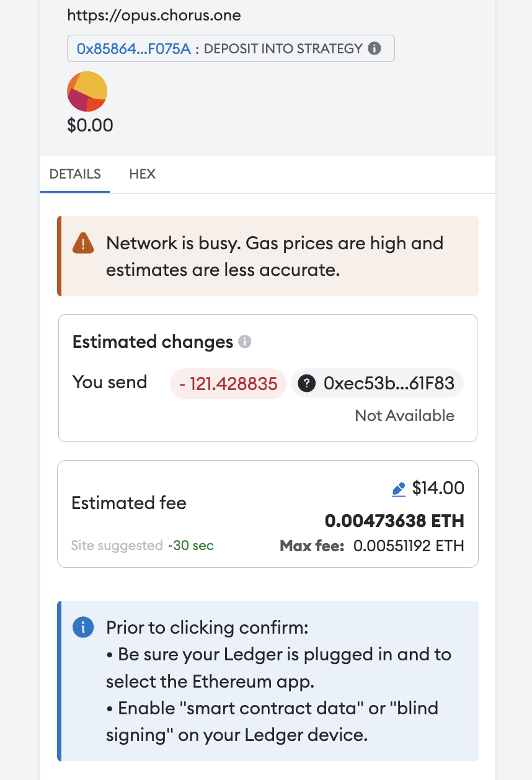Click the $14.00 estimated fee amount
Viewport: 532px width, 780px height.
(x=438, y=488)
